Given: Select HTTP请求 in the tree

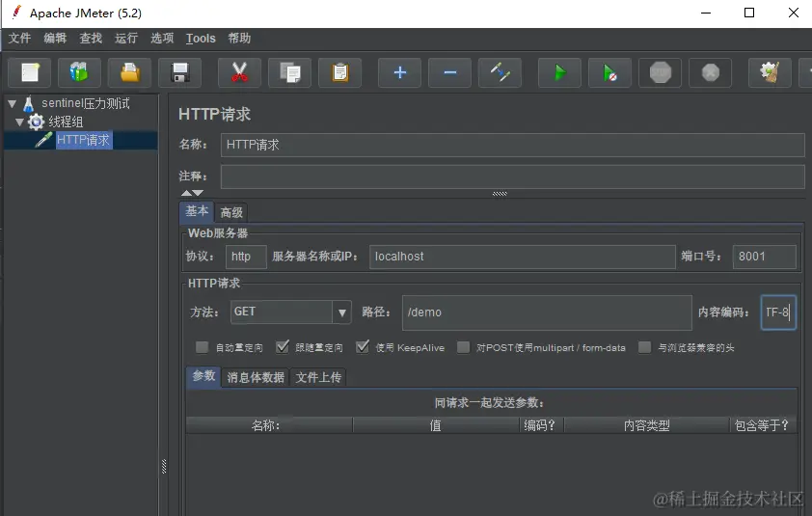Looking at the screenshot, I should (x=83, y=140).
